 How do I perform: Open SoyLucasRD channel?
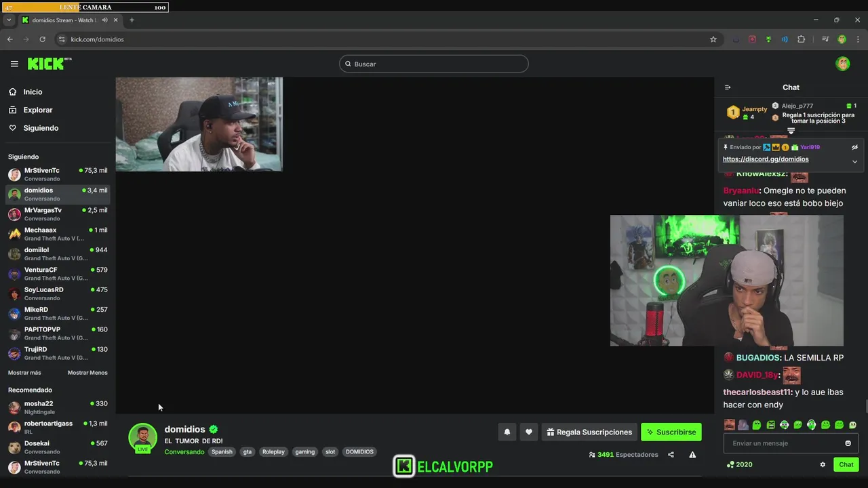[x=58, y=293]
